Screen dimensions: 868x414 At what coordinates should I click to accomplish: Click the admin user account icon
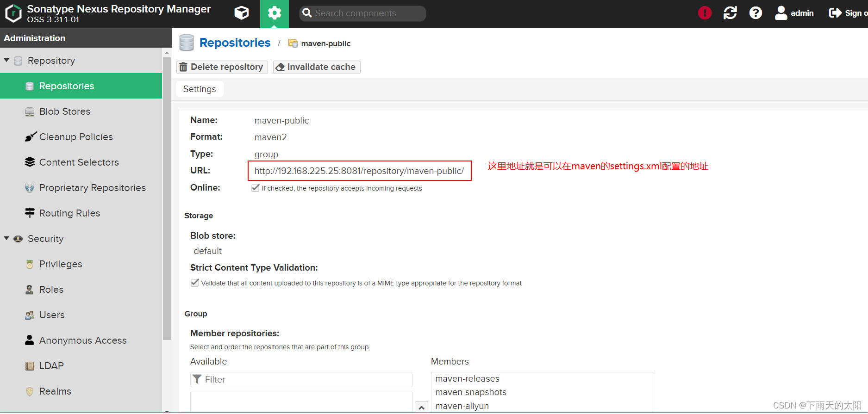click(781, 13)
